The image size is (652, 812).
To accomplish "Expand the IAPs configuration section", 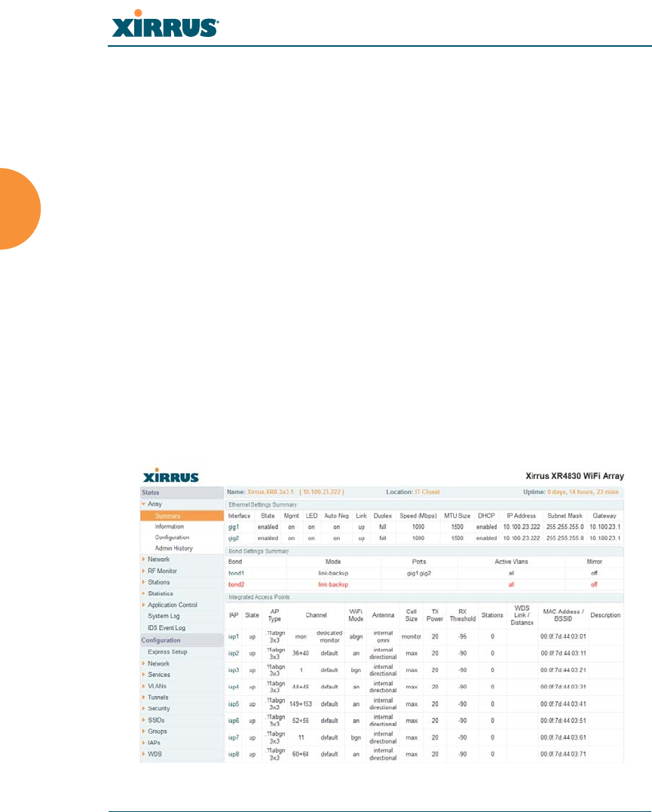I will click(x=143, y=743).
